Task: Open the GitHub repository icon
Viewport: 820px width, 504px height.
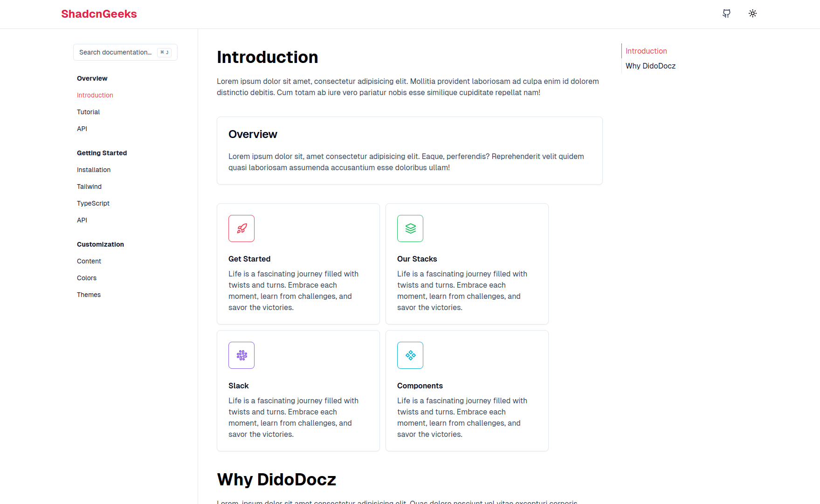Action: 726,14
